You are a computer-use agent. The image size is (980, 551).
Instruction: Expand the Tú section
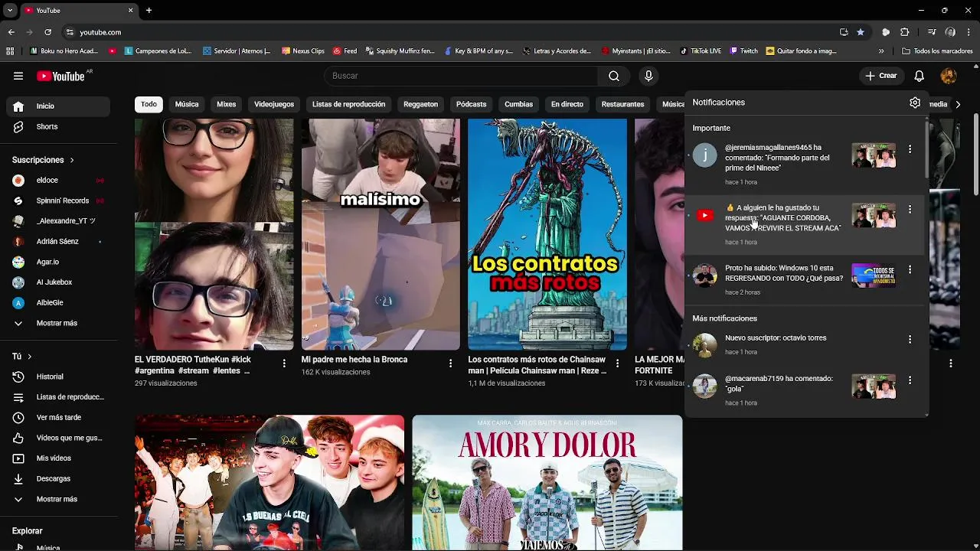(22, 357)
